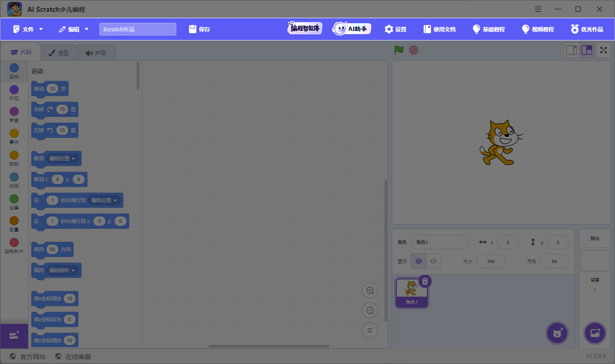Click the block palette vertical scrollbar
Image resolution: width=615 pixels, height=364 pixels.
tap(138, 76)
